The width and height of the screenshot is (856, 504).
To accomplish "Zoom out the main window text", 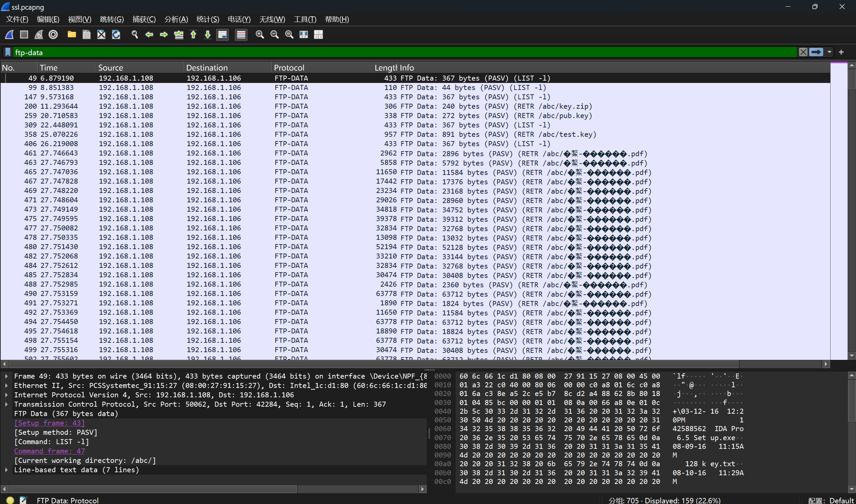I will [275, 35].
